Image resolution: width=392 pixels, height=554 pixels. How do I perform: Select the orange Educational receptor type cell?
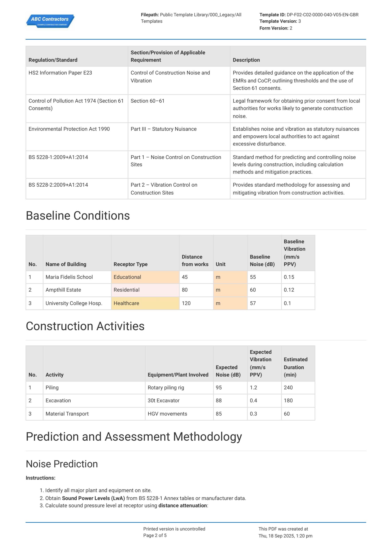pos(145,277)
